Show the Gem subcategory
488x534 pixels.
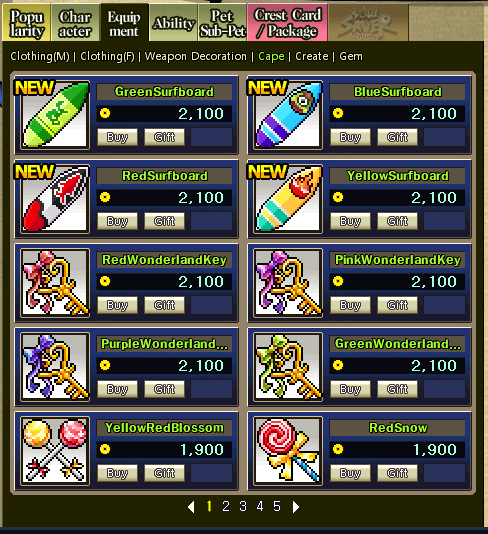tap(351, 56)
